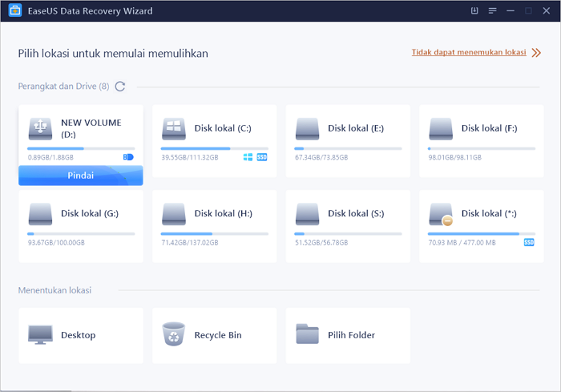Click the 67.34GB/73.85GB size text
The width and height of the screenshot is (561, 392).
click(x=321, y=157)
